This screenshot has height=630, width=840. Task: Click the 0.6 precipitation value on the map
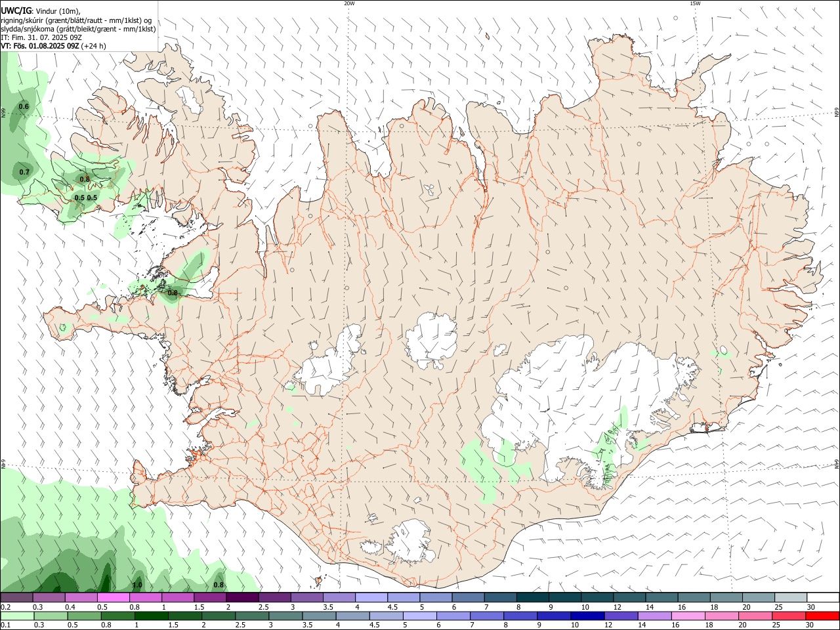[x=24, y=106]
